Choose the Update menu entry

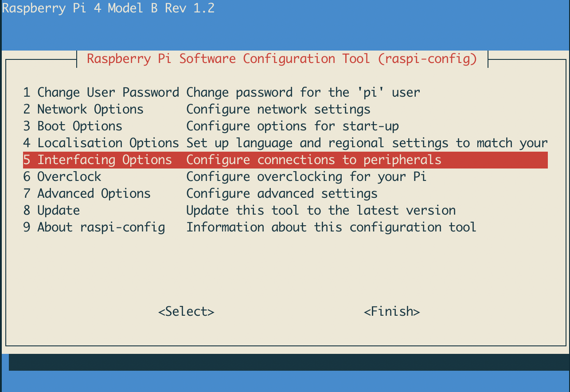pyautogui.click(x=52, y=211)
